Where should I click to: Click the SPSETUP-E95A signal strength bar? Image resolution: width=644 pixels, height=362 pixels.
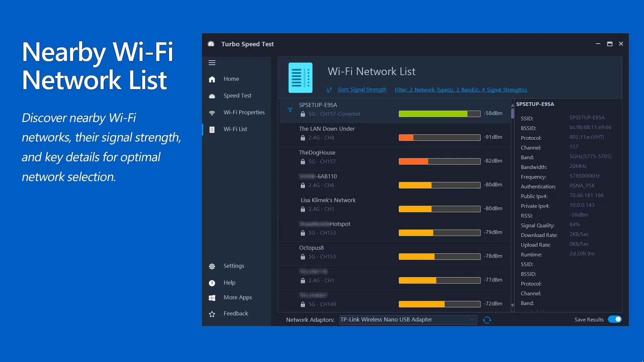(439, 114)
